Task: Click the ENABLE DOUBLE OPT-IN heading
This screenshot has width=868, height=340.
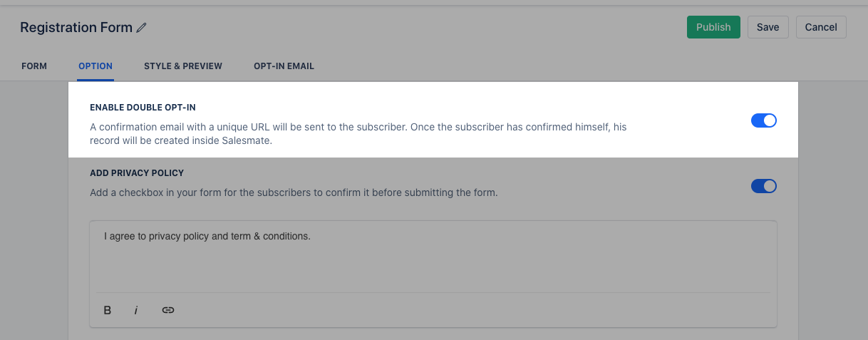Action: tap(143, 108)
